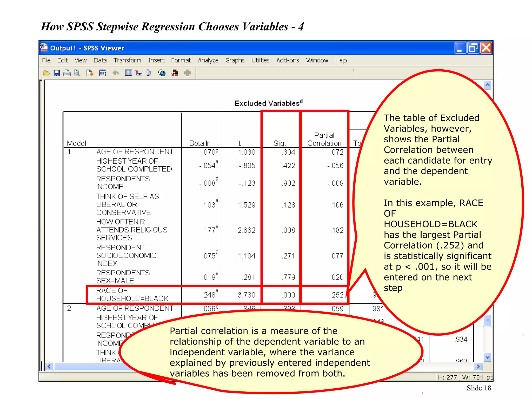Select the Excluded Variables table title
This screenshot has height=399, width=532.
point(269,103)
